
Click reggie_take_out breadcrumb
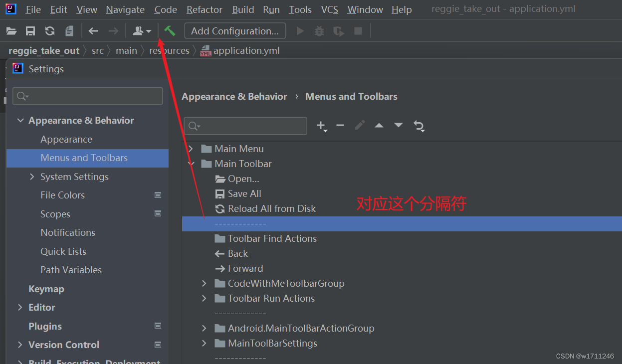click(44, 50)
